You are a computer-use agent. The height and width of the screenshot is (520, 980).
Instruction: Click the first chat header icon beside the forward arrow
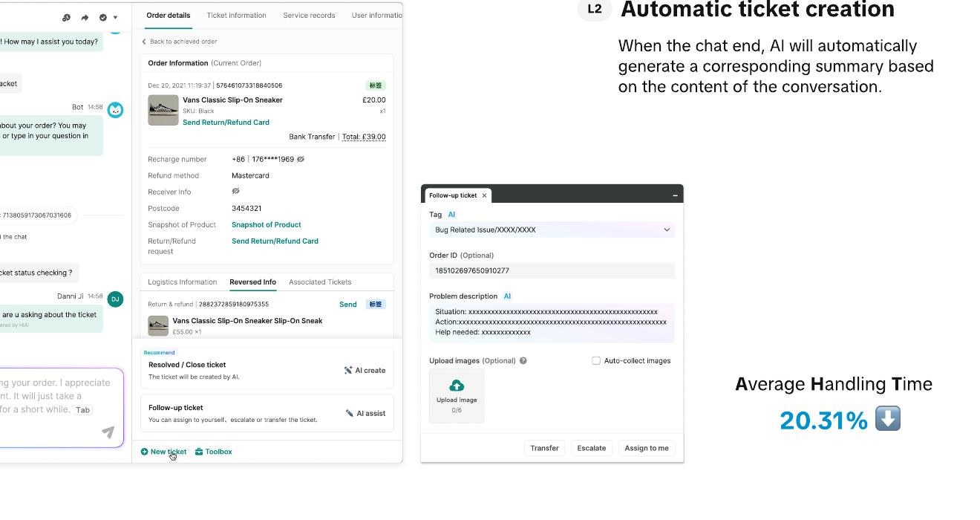pyautogui.click(x=66, y=18)
